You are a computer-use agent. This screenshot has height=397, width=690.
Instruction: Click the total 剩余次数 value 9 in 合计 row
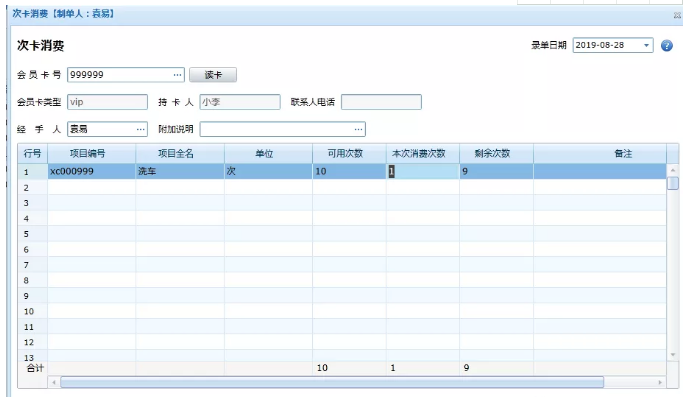click(466, 368)
